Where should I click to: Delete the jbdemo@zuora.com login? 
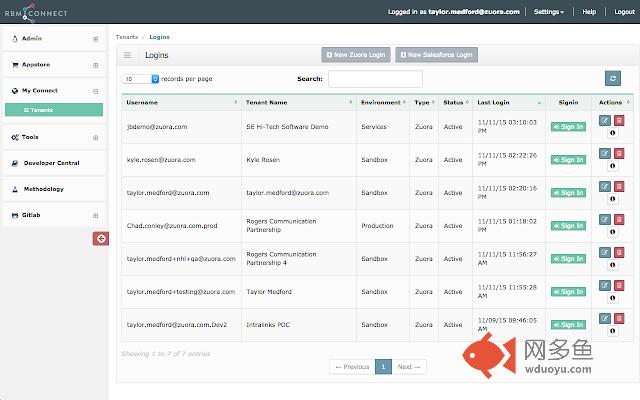[619, 120]
